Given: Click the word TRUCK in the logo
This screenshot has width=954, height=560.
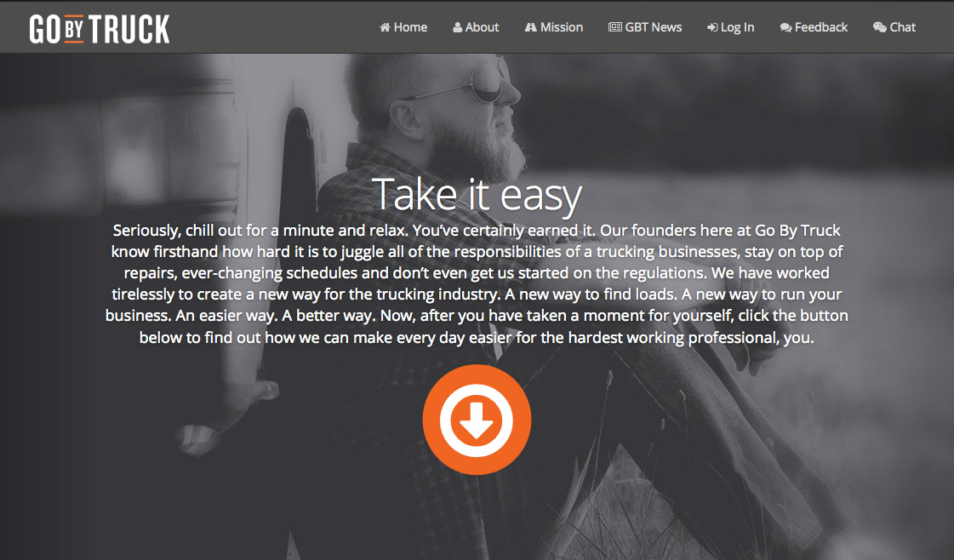Looking at the screenshot, I should click(129, 29).
